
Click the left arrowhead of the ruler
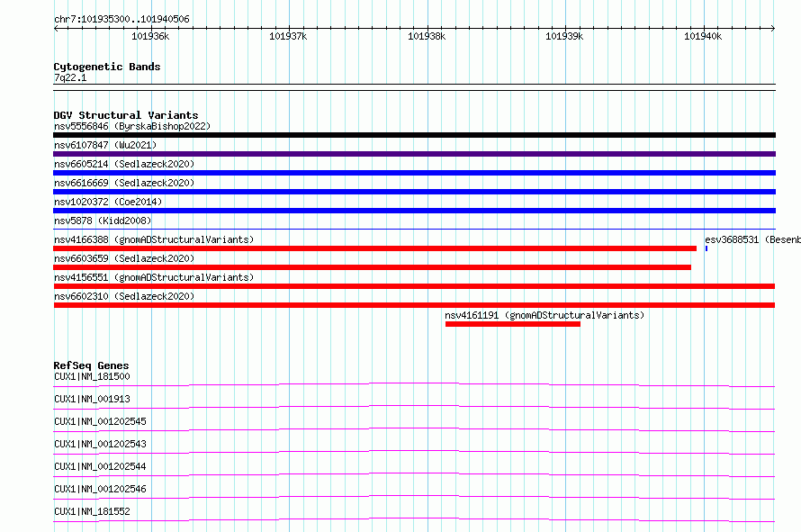pos(56,28)
